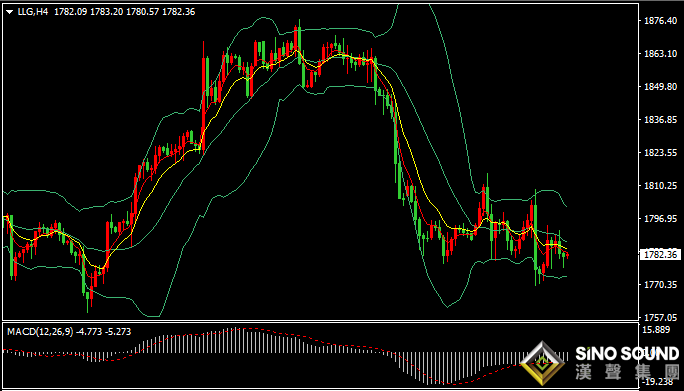Select the MACD signal value -5.273
684x391 pixels.
coord(118,332)
